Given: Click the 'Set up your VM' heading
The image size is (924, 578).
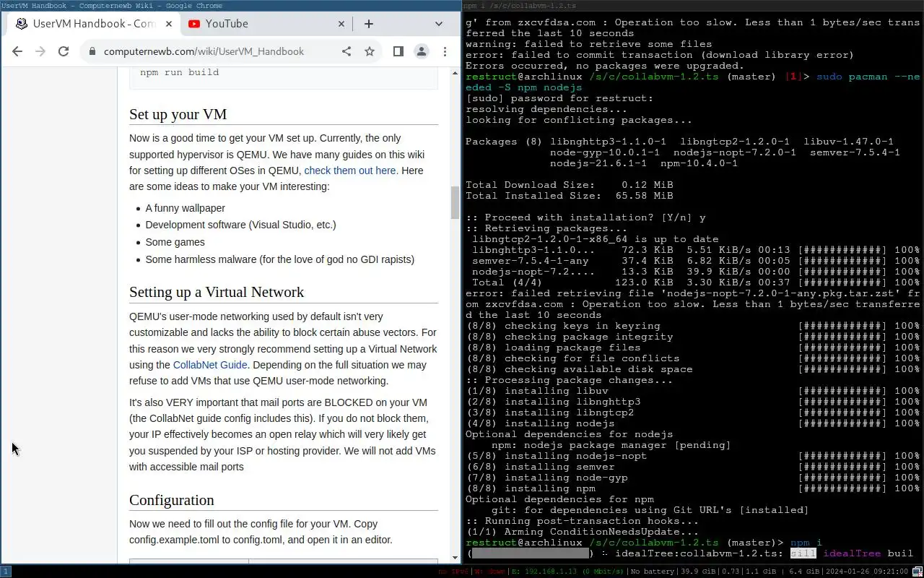Looking at the screenshot, I should click(x=178, y=114).
